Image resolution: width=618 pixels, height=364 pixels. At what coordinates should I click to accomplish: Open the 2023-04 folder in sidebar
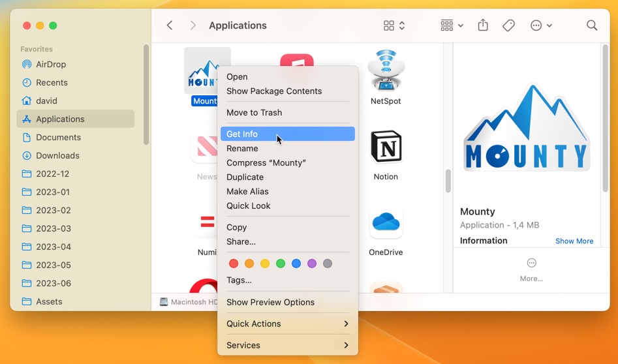click(x=75, y=247)
